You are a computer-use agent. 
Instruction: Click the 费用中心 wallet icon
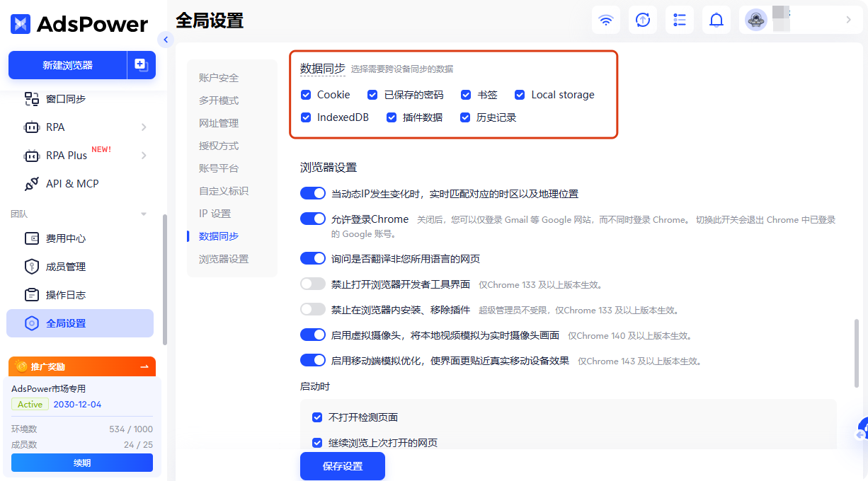(32, 238)
